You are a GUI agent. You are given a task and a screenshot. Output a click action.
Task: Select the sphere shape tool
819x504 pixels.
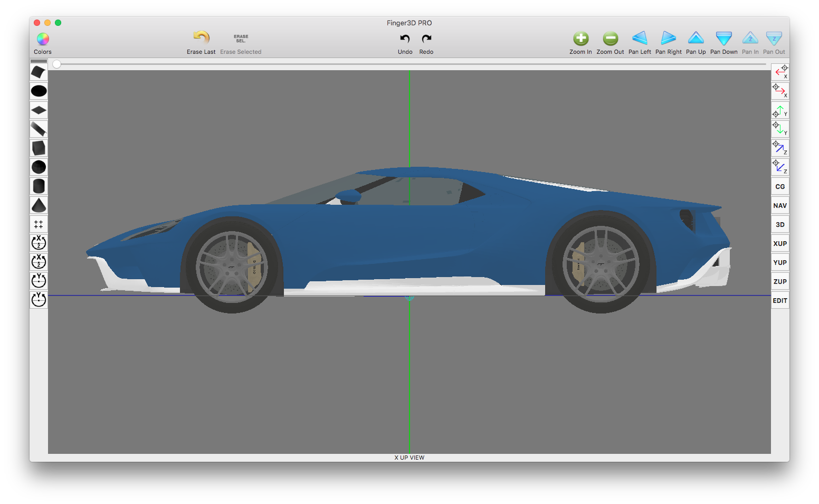coord(39,167)
